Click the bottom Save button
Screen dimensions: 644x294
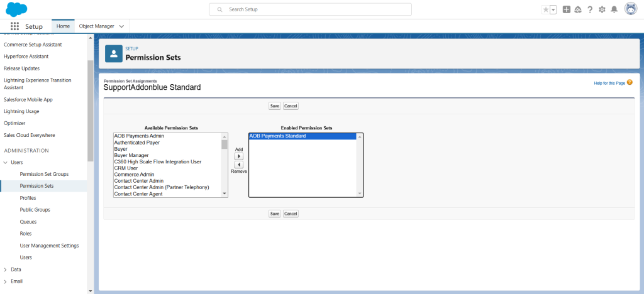(x=275, y=214)
